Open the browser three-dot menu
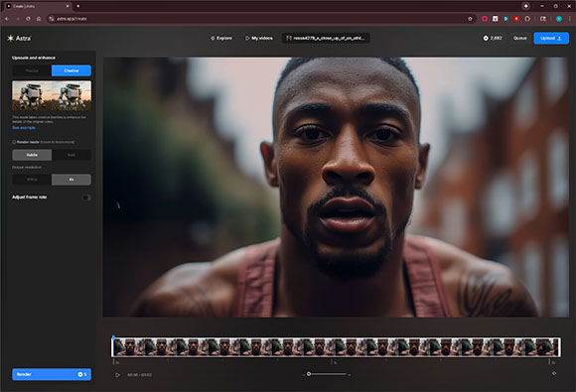The image size is (576, 392). click(x=570, y=19)
